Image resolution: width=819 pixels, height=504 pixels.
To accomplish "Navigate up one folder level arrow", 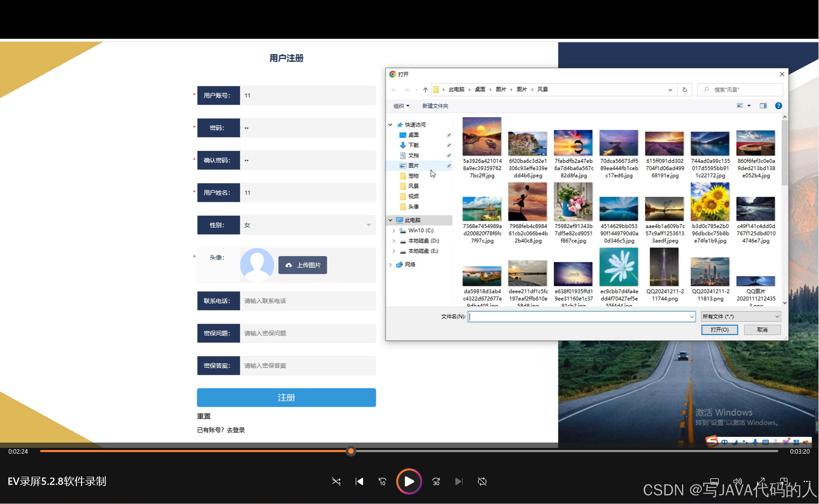I will [x=425, y=90].
